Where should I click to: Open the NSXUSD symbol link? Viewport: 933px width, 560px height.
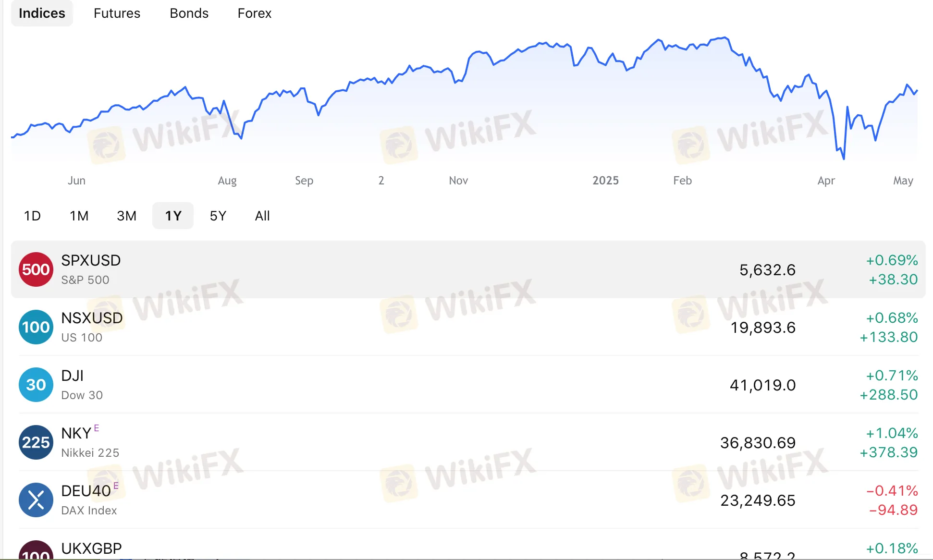coord(92,318)
